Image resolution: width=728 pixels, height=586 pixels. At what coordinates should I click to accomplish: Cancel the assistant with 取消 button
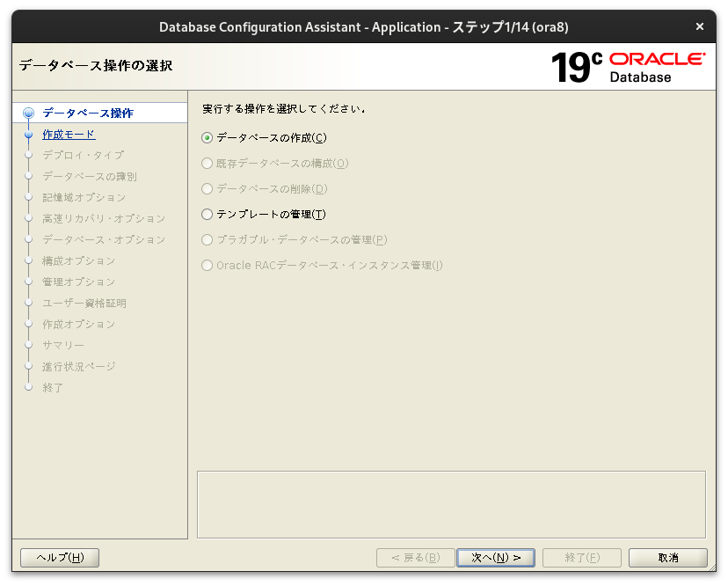tap(667, 557)
